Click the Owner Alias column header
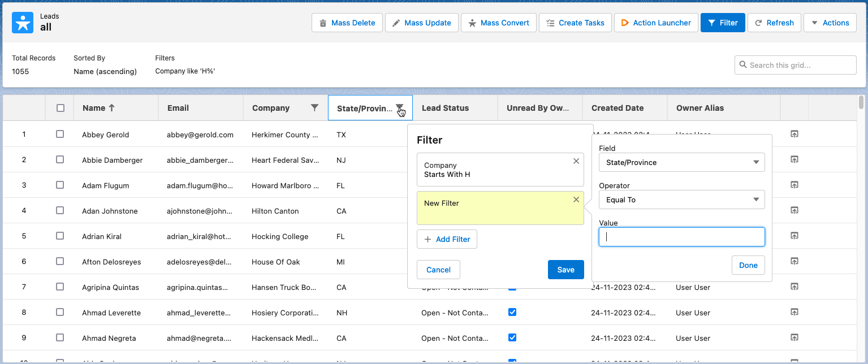868x364 pixels. (x=724, y=108)
